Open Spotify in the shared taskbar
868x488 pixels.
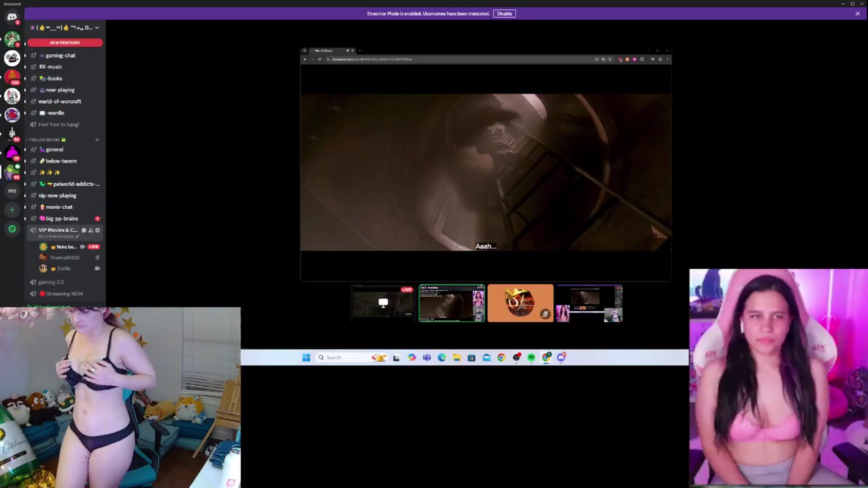point(531,357)
